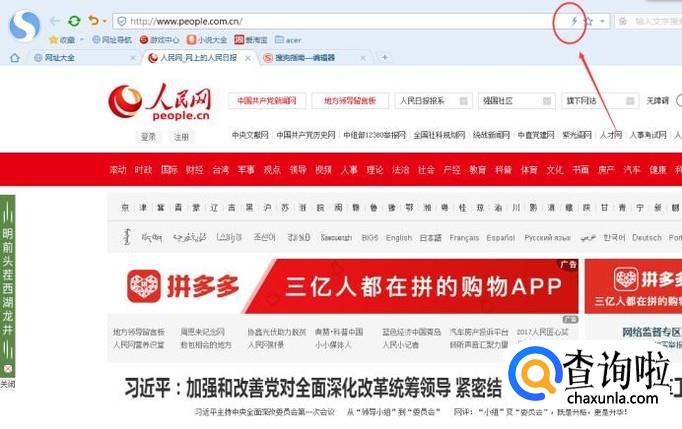Click the 登录 login button
682x429 pixels.
[x=148, y=137]
